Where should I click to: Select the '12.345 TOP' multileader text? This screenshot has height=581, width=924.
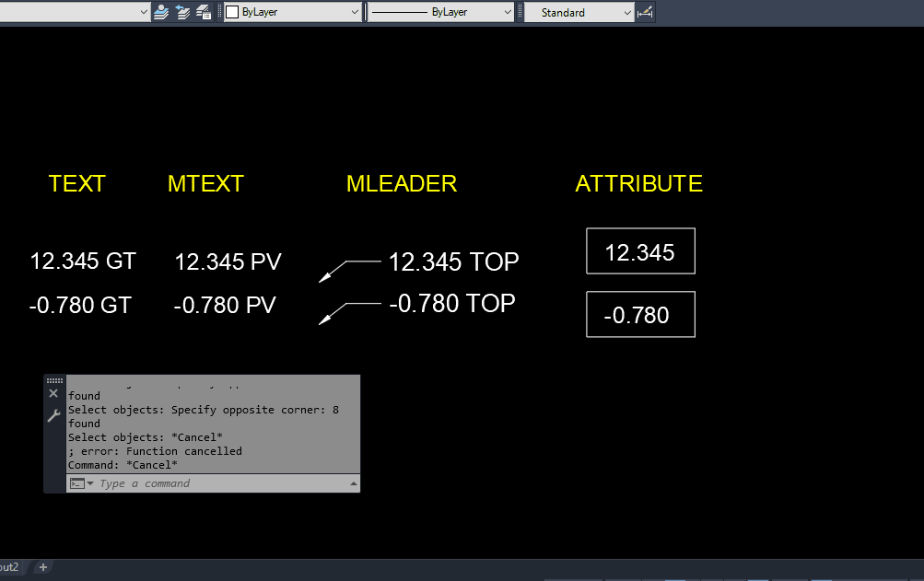(454, 261)
